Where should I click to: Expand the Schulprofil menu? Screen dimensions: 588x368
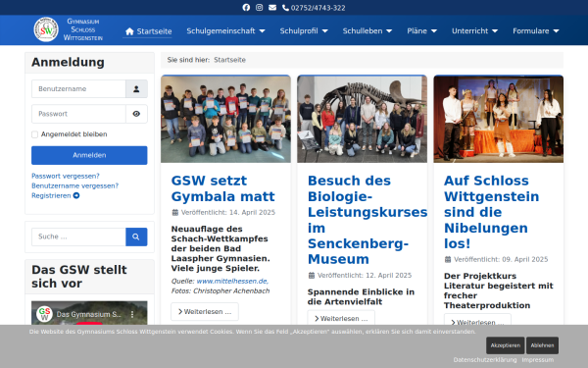click(304, 31)
